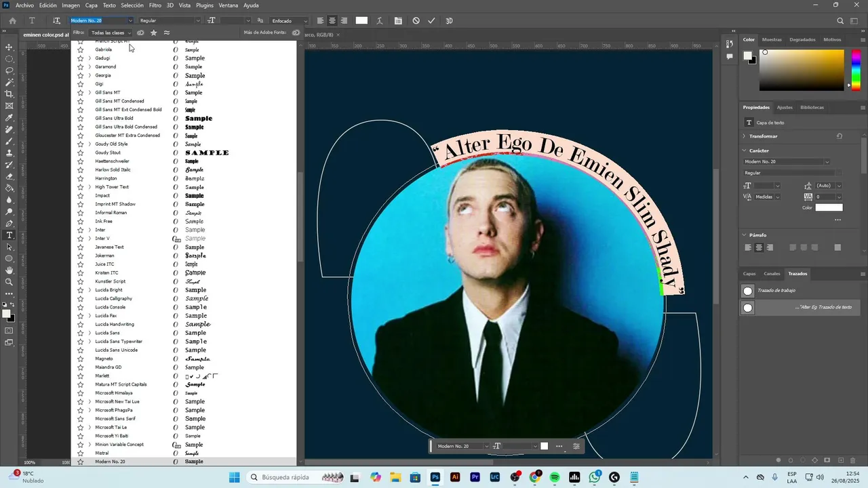Open anti-aliasing 'Enfocado' dropdown

point(288,20)
